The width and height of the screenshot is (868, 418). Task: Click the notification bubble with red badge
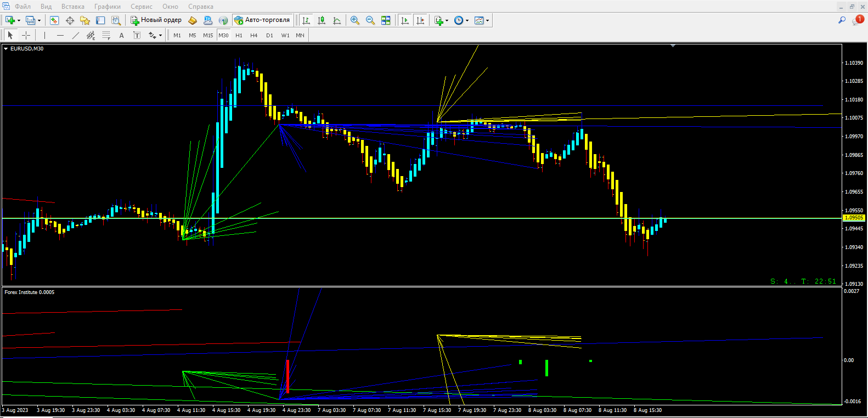[858, 20]
